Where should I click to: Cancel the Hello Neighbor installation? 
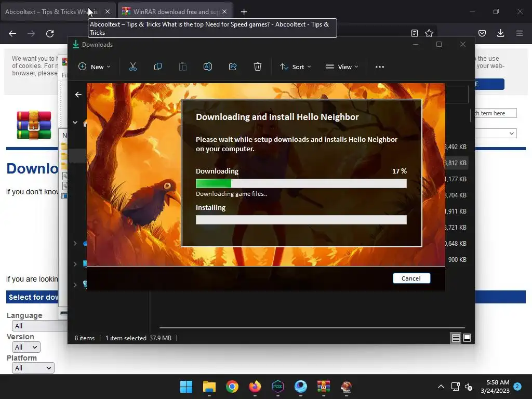(411, 278)
